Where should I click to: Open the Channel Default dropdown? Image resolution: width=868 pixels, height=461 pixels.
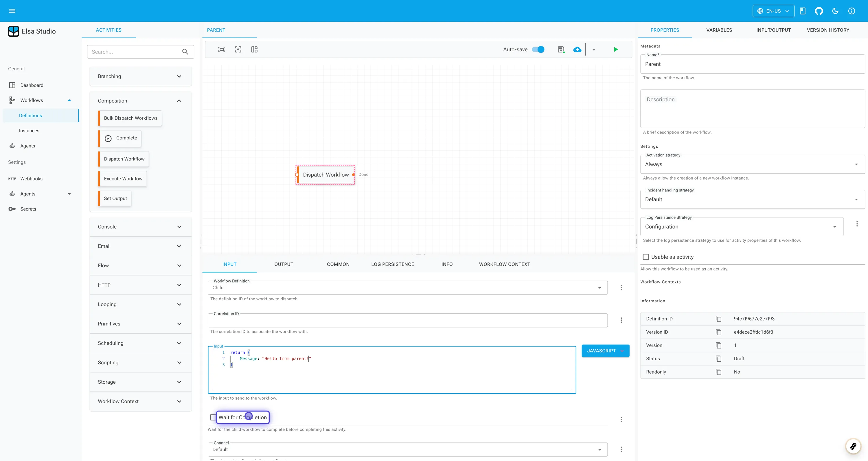click(407, 449)
